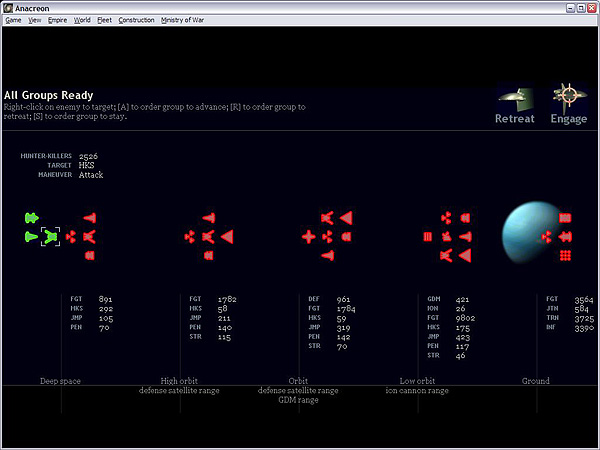Click the ground INF value 3390
The height and width of the screenshot is (450, 600).
tap(584, 328)
